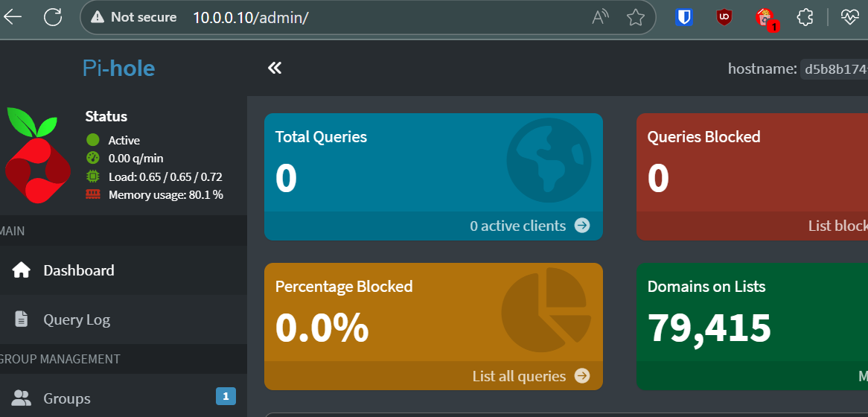This screenshot has width=868, height=417.
Task: Open the Query Log page
Action: [x=76, y=319]
